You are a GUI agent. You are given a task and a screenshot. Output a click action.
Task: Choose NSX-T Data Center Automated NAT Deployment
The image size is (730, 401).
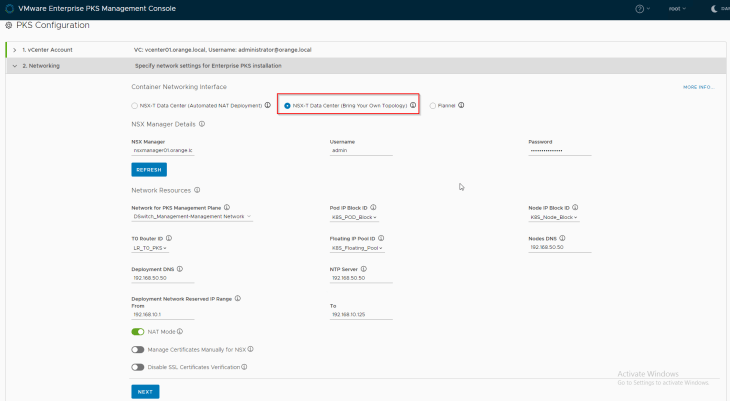pyautogui.click(x=135, y=105)
